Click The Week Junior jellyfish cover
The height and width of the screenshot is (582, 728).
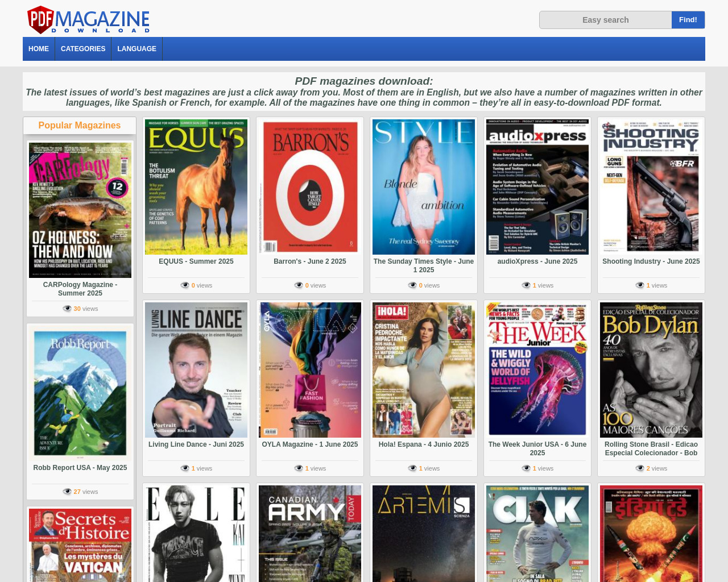point(537,370)
